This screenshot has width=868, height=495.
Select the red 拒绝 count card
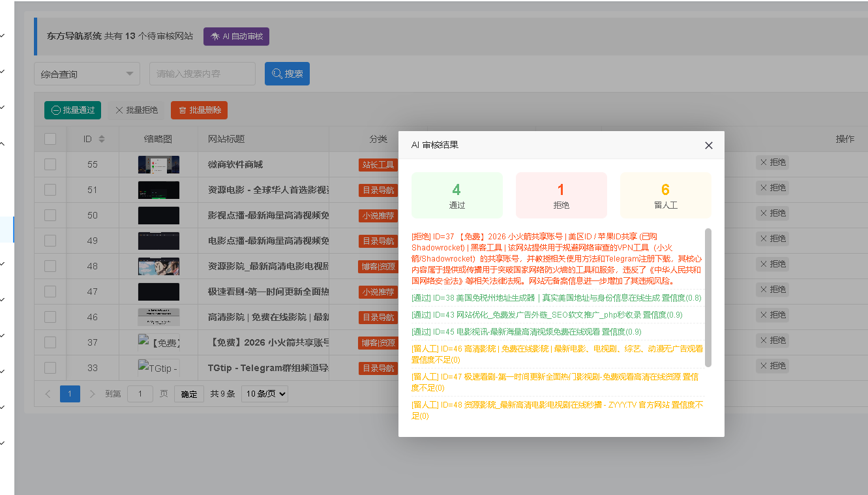(561, 194)
